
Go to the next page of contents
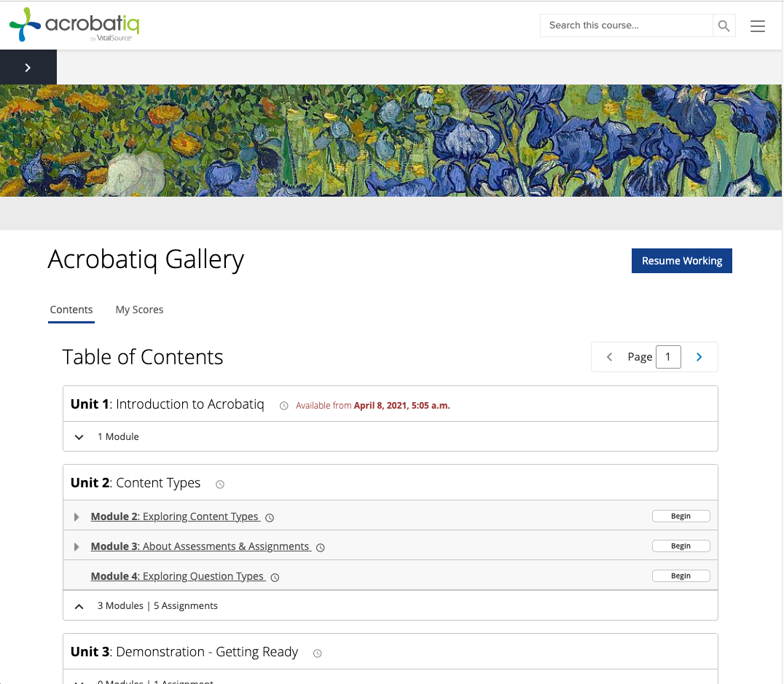coord(699,357)
